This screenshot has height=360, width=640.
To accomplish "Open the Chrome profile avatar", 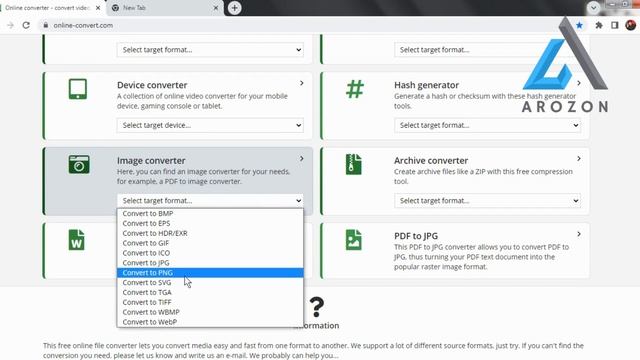I will coord(631,25).
